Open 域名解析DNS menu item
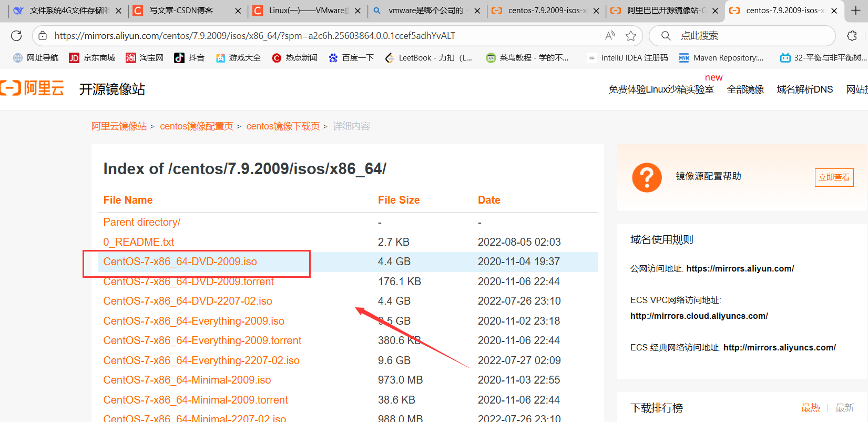The height and width of the screenshot is (422, 868). [805, 89]
